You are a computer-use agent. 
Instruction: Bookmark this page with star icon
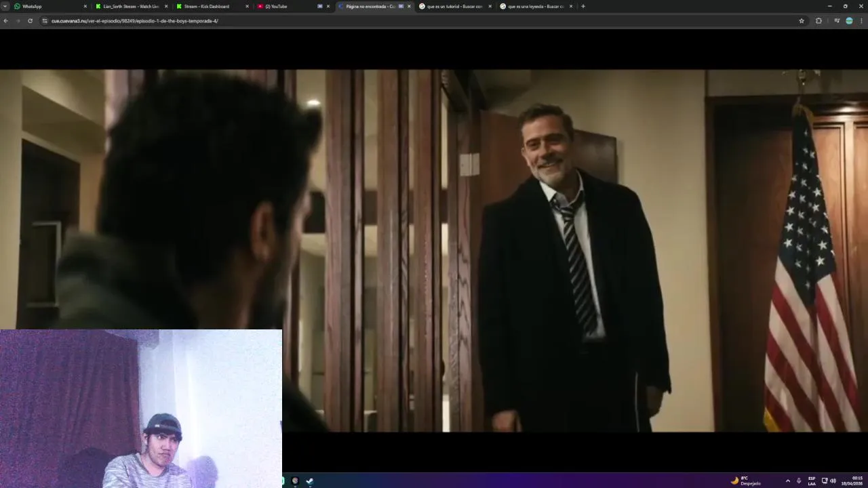point(802,21)
